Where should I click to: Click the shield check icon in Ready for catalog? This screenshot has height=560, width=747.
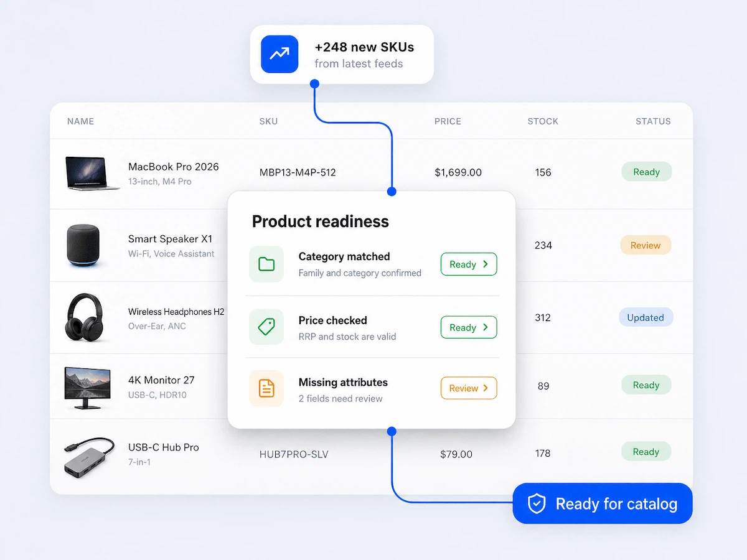(x=537, y=503)
